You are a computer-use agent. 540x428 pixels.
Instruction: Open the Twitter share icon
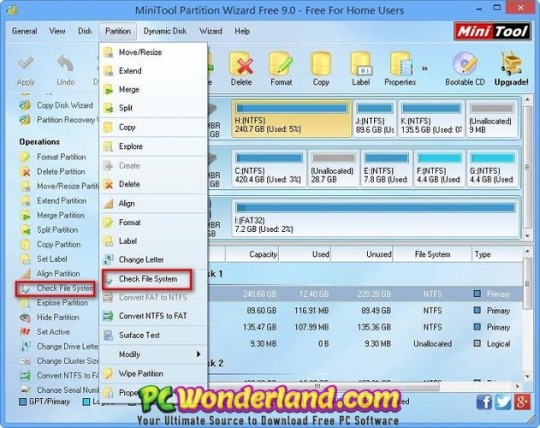tap(503, 402)
